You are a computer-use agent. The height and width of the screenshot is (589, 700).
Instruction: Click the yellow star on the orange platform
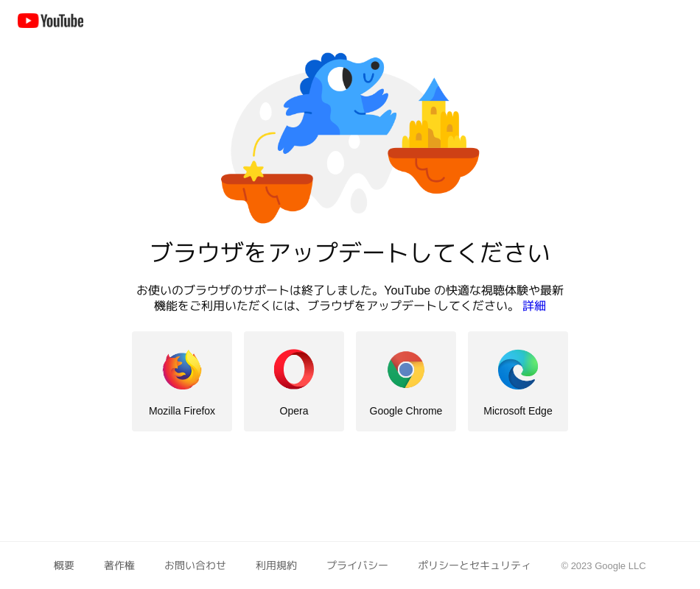click(x=253, y=171)
